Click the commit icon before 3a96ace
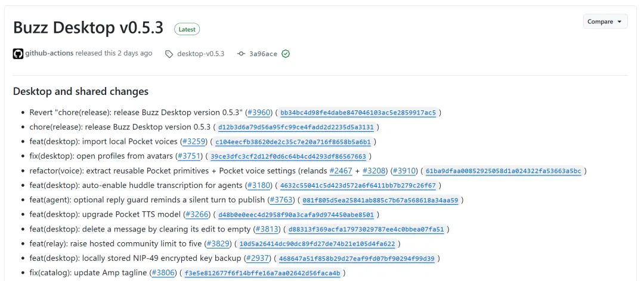 click(x=241, y=54)
